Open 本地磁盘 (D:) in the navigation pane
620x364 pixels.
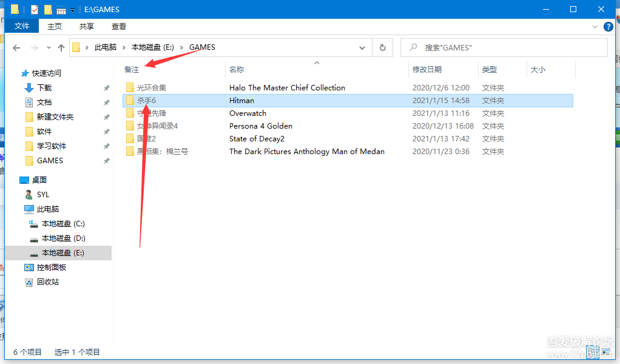click(x=63, y=238)
